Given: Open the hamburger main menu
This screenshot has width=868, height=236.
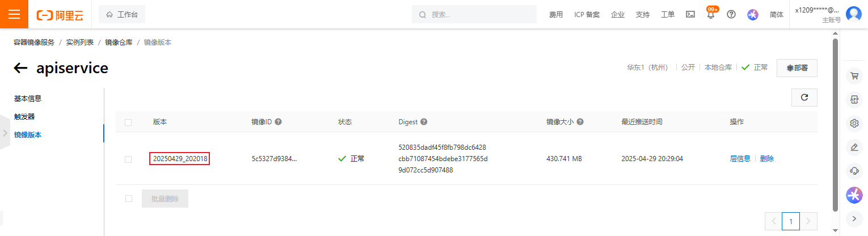Looking at the screenshot, I should [x=14, y=14].
